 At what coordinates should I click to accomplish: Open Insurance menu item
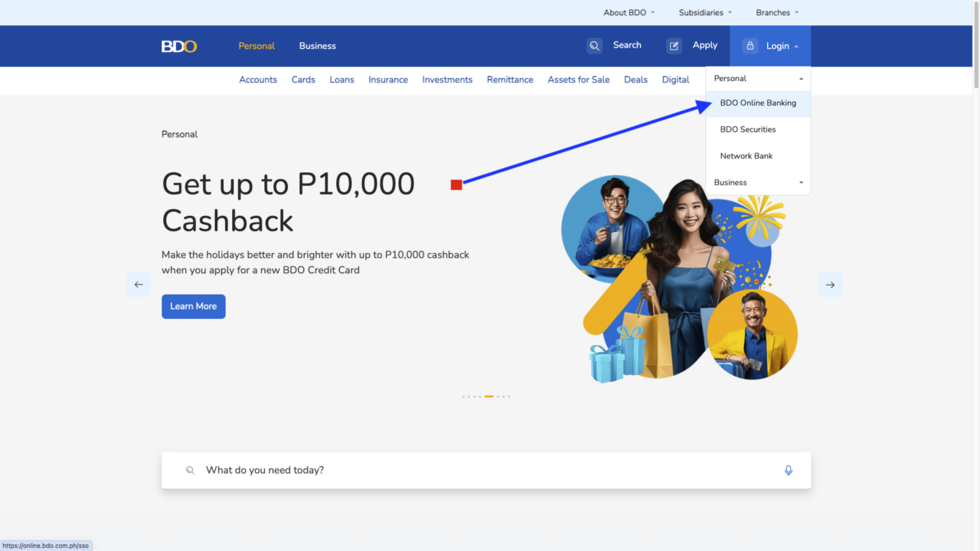(x=388, y=80)
